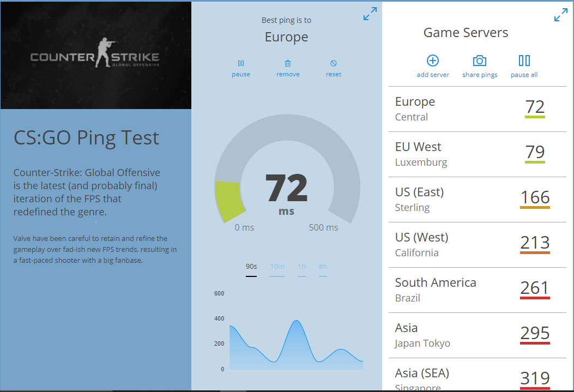Select the Asia (SEA) Singapore server row

[x=478, y=375]
